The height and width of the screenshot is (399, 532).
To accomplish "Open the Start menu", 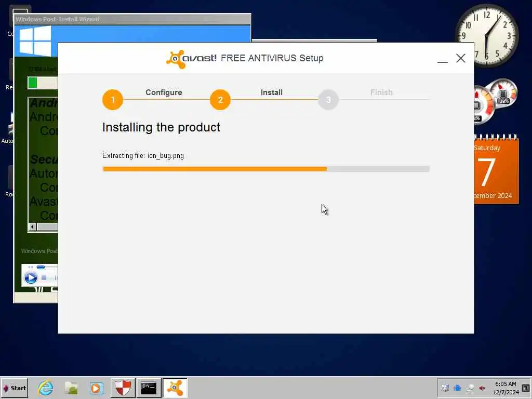I will click(x=15, y=388).
